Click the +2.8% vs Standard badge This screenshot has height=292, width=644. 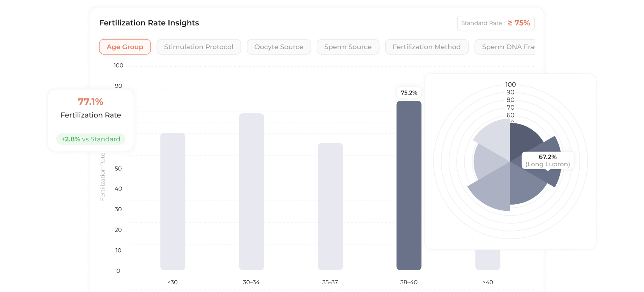(90, 139)
